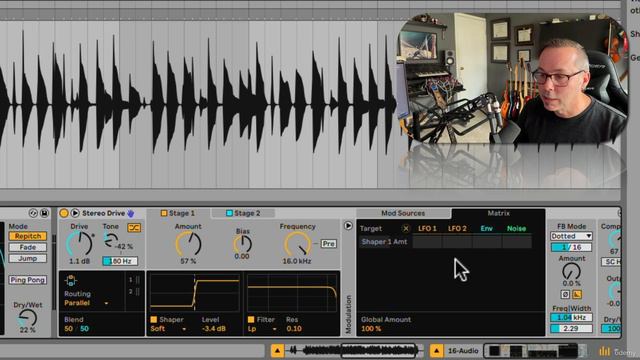The width and height of the screenshot is (640, 360).
Task: Toggle the Stage 1 activator square
Action: tap(164, 213)
